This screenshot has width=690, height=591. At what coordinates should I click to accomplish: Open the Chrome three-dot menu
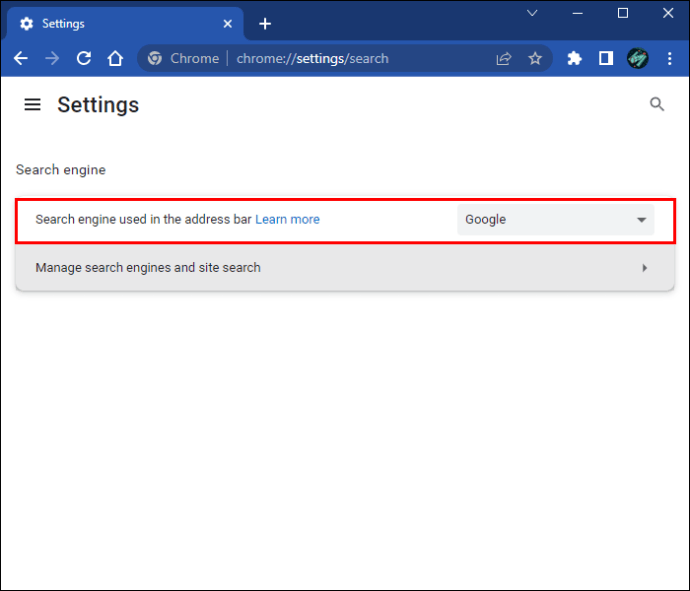click(670, 59)
